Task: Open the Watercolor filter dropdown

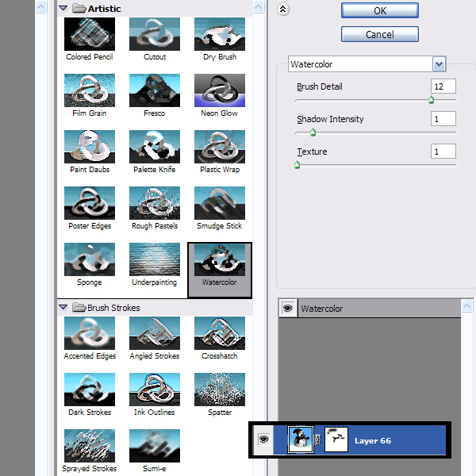Action: [x=439, y=64]
